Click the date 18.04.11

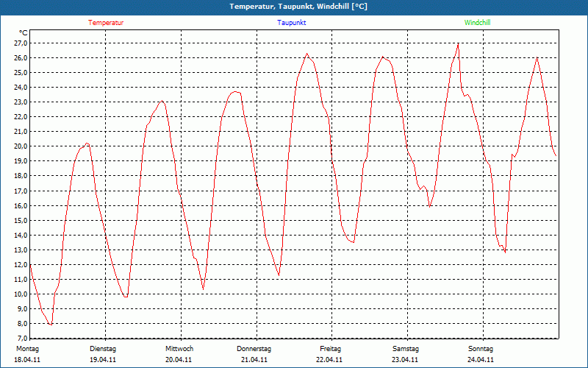(27, 360)
